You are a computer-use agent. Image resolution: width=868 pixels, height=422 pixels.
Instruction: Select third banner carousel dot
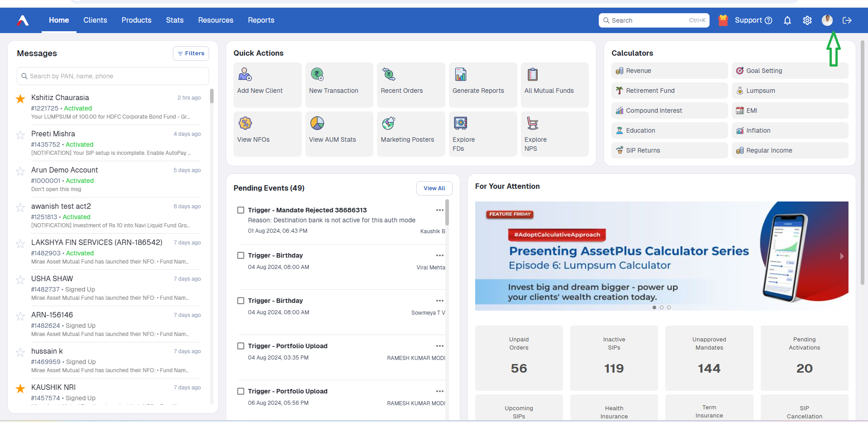click(669, 307)
